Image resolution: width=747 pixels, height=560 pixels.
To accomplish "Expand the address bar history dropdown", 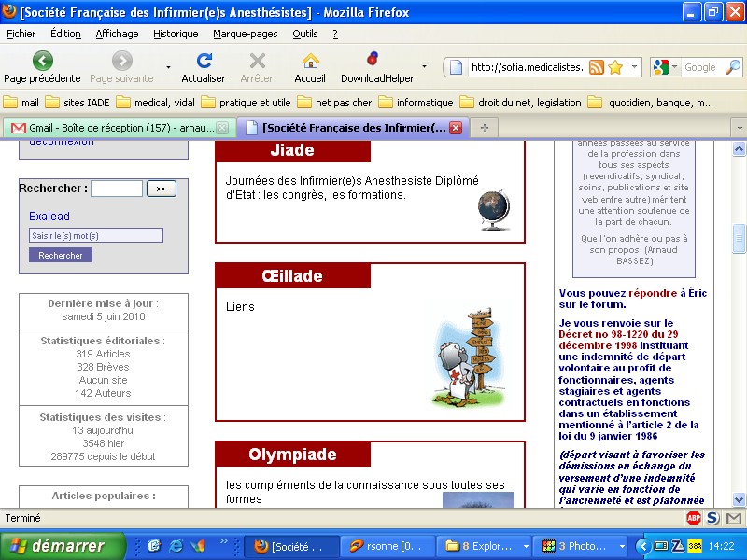I will point(635,67).
